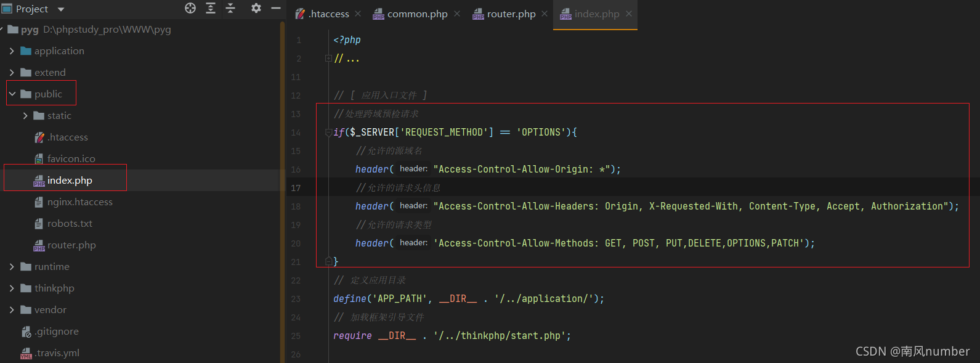Switch to the .htaccess editor tab
The height and width of the screenshot is (363, 980).
click(328, 14)
